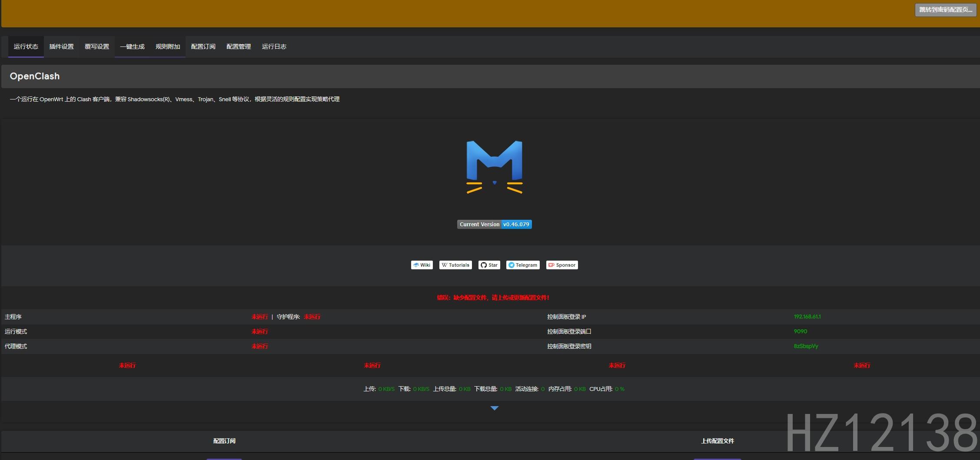Click the OpenClash description text line
The height and width of the screenshot is (460, 980).
175,99
